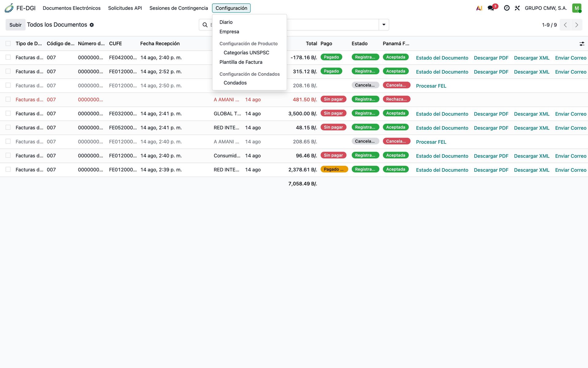
Task: Click Descargar PDF in 315.12 row
Action: click(491, 72)
